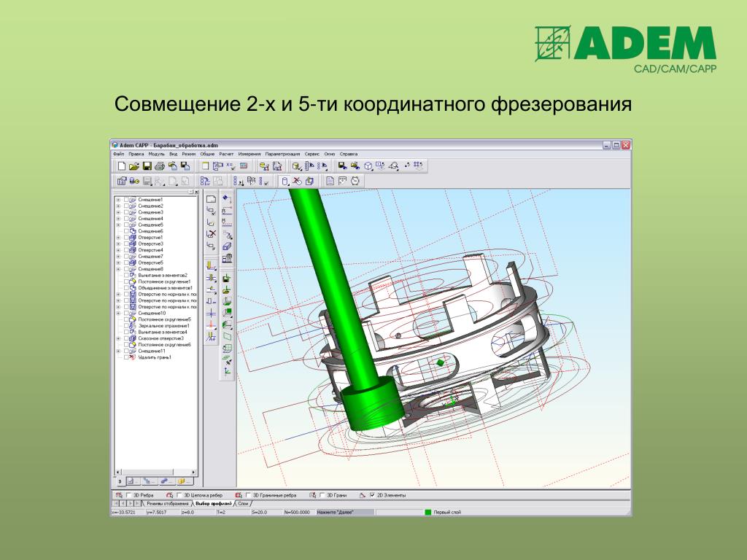
Task: Open the Файл menu
Action: [x=119, y=155]
